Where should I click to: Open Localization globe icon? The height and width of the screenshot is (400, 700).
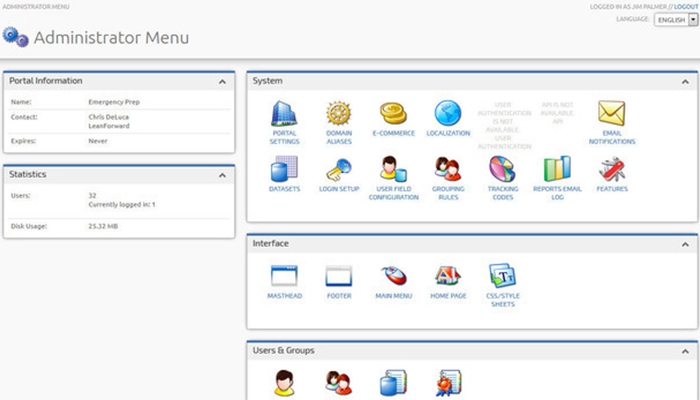click(448, 113)
